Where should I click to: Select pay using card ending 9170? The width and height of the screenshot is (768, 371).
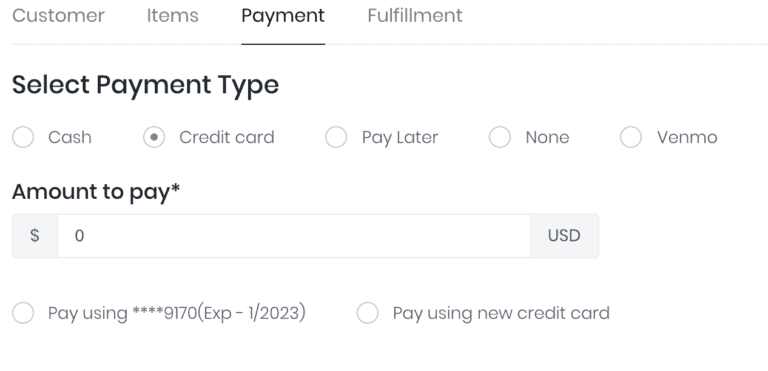click(x=23, y=313)
